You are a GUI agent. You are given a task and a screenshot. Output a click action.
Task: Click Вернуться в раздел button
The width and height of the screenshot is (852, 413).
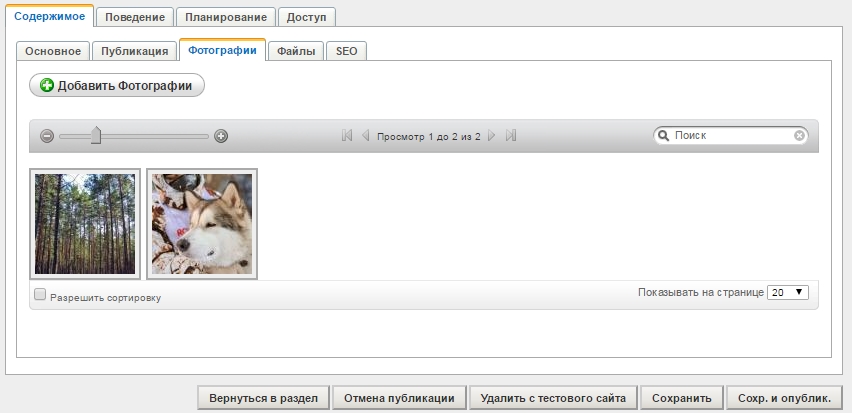point(264,398)
